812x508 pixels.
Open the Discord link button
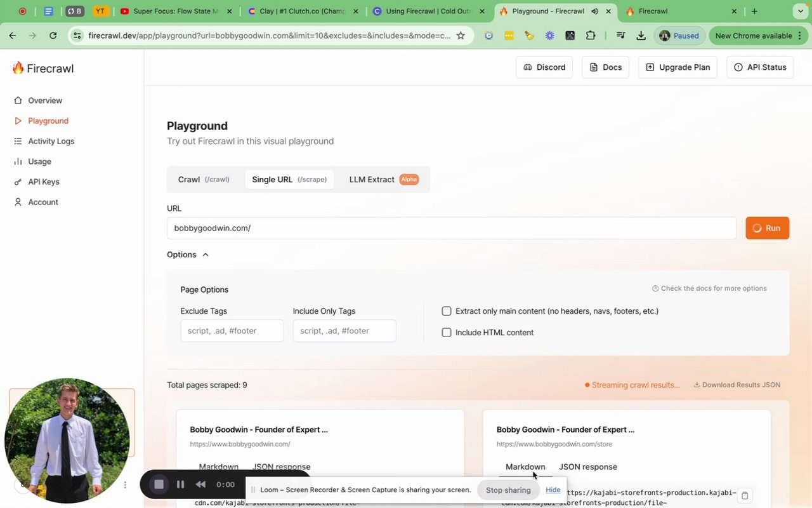[544, 67]
